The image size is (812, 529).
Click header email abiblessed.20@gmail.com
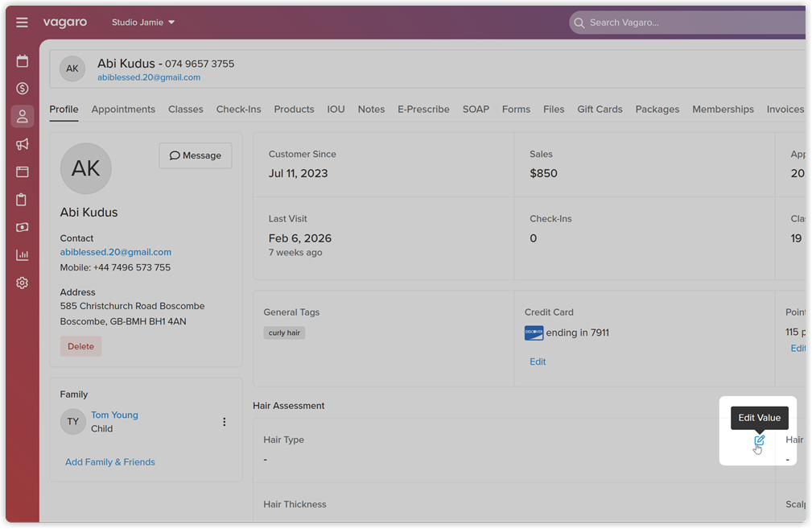[x=149, y=77]
